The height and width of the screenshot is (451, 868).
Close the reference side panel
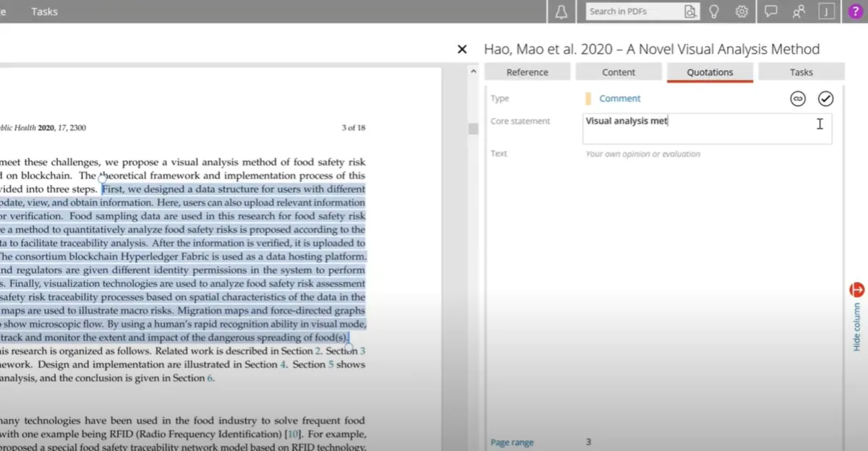[462, 49]
